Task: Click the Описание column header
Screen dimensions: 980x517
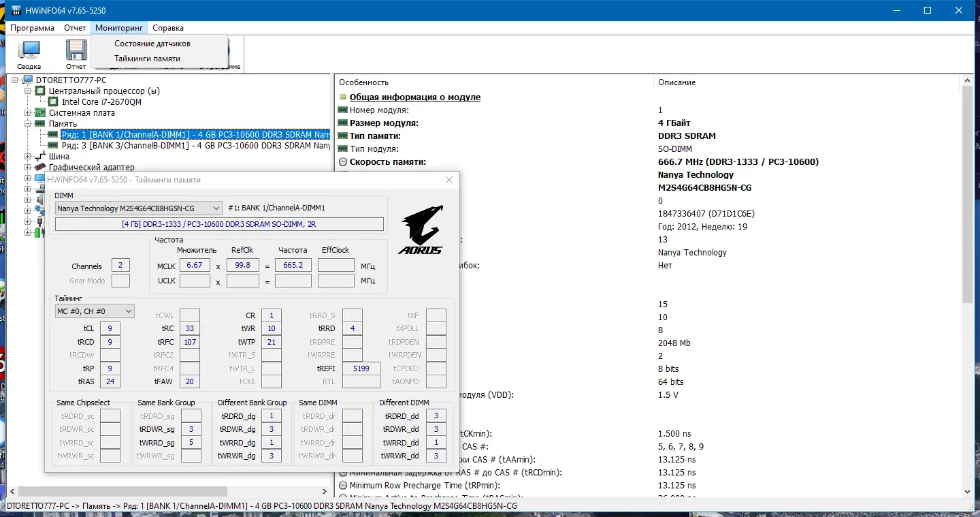Action: pos(806,82)
